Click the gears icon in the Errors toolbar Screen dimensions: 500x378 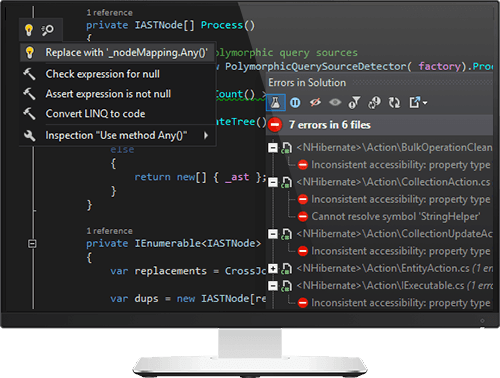click(374, 103)
